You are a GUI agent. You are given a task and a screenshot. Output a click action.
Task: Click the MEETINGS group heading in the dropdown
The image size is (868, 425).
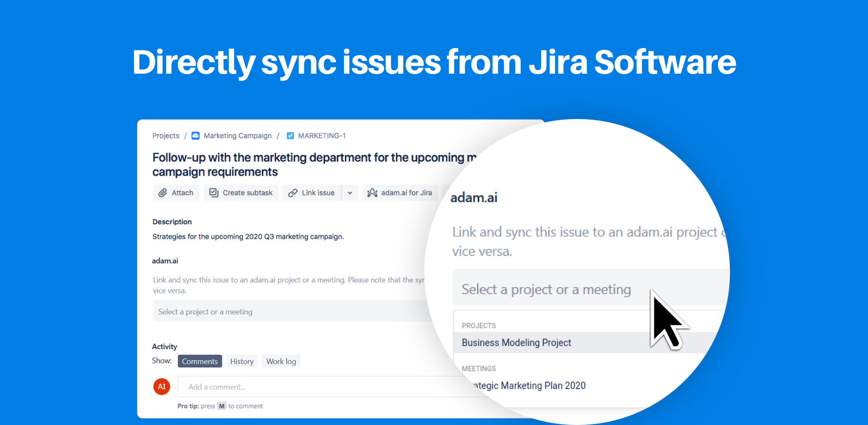pyautogui.click(x=479, y=369)
